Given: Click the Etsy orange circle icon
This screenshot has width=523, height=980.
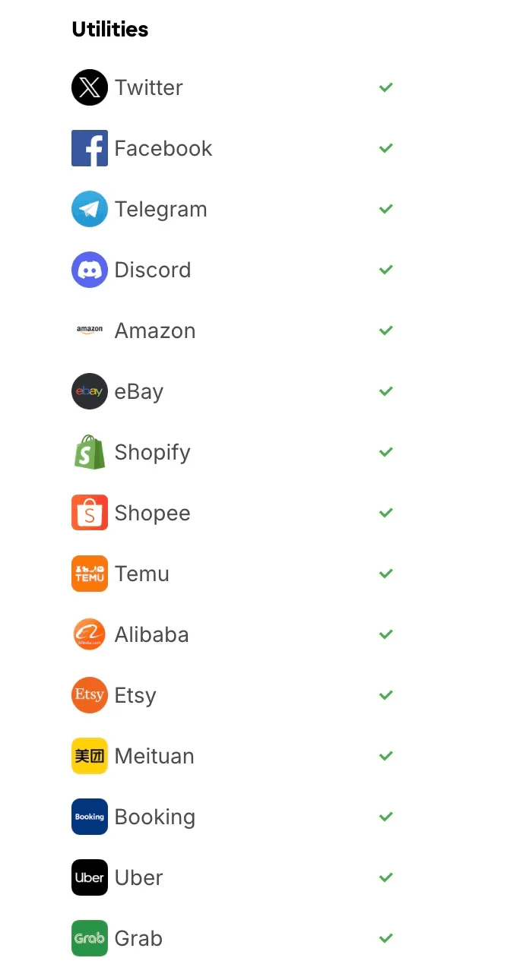Looking at the screenshot, I should pyautogui.click(x=90, y=695).
